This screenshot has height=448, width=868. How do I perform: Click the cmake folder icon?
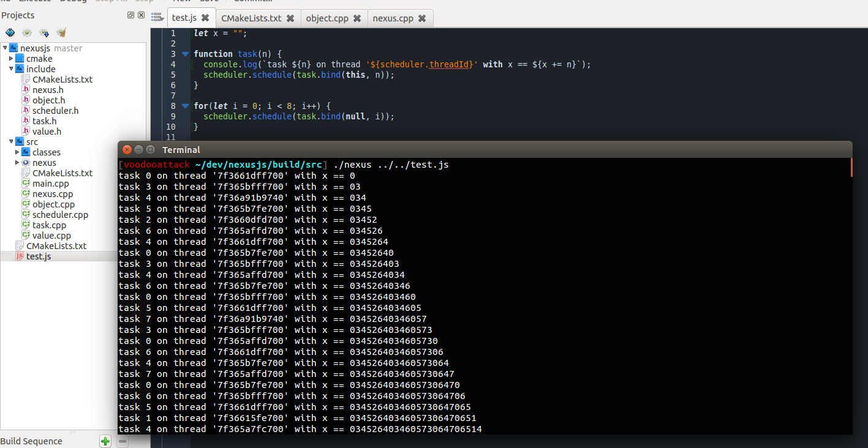(20, 59)
